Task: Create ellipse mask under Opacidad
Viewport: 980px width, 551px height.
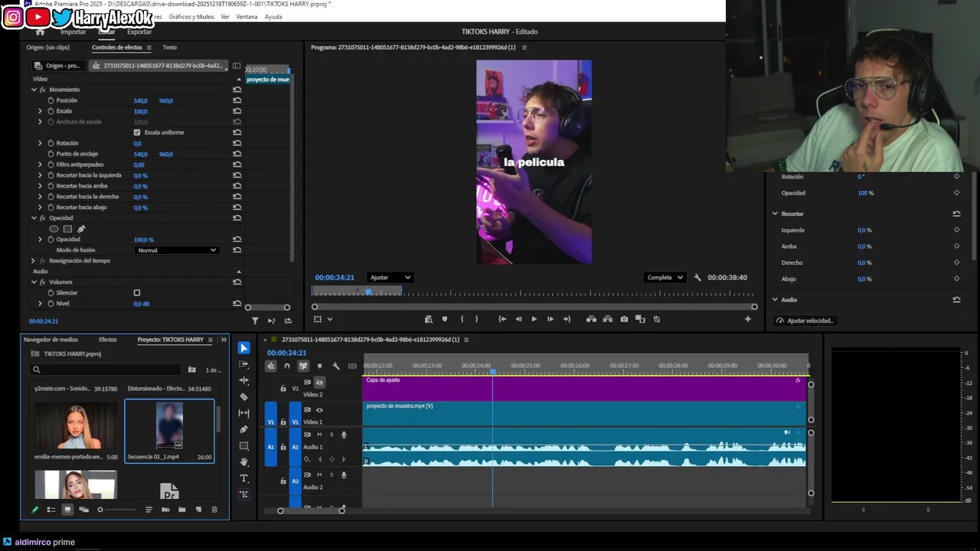Action: [54, 229]
